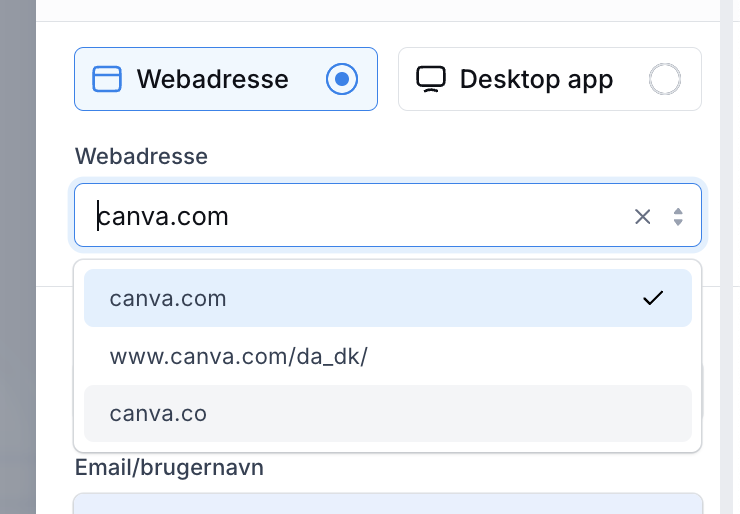This screenshot has width=740, height=514.
Task: Click the Webadresse option card label
Action: (212, 79)
